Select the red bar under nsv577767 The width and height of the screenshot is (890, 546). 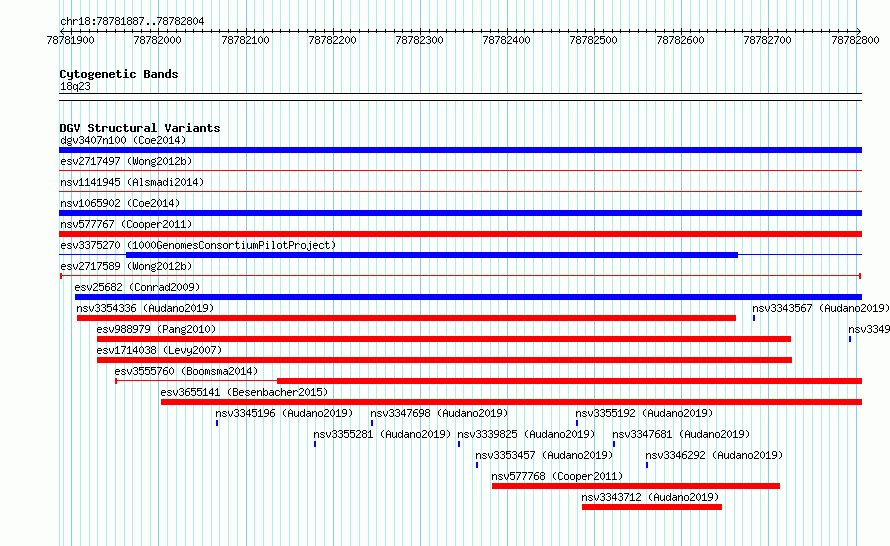(460, 234)
